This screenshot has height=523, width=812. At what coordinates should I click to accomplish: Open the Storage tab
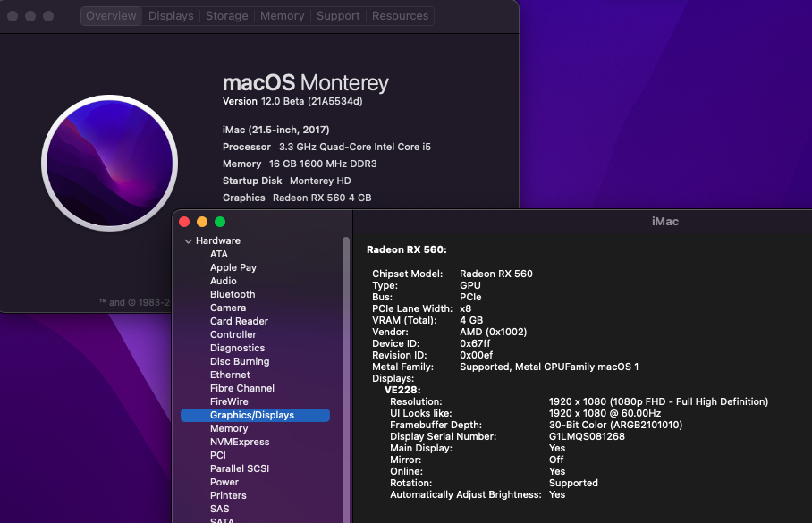pyautogui.click(x=227, y=16)
